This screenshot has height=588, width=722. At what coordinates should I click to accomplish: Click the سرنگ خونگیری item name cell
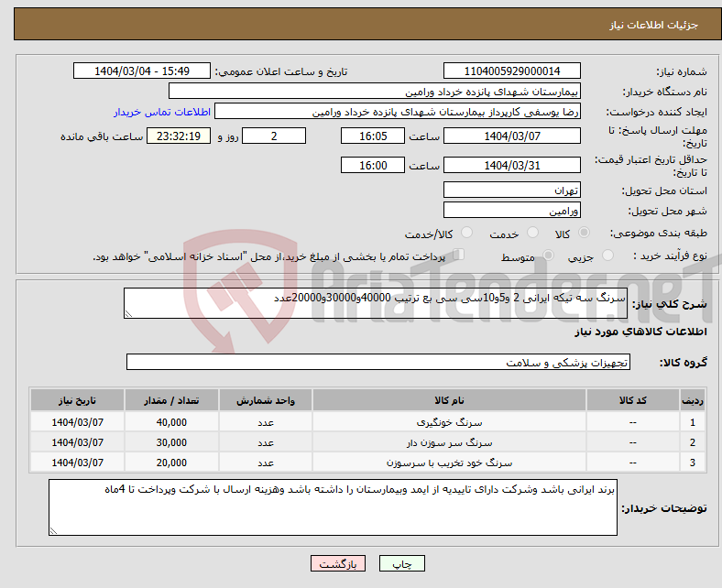(449, 422)
